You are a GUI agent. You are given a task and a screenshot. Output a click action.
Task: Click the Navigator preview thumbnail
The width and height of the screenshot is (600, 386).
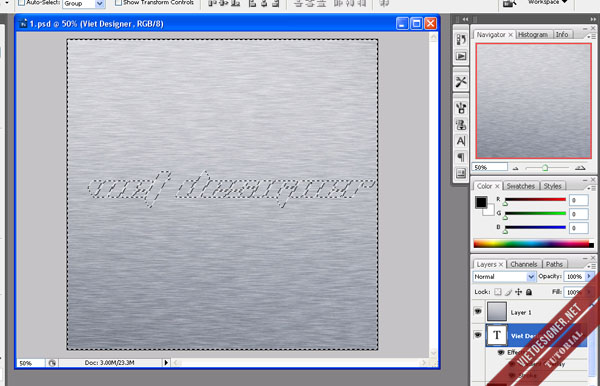point(533,101)
